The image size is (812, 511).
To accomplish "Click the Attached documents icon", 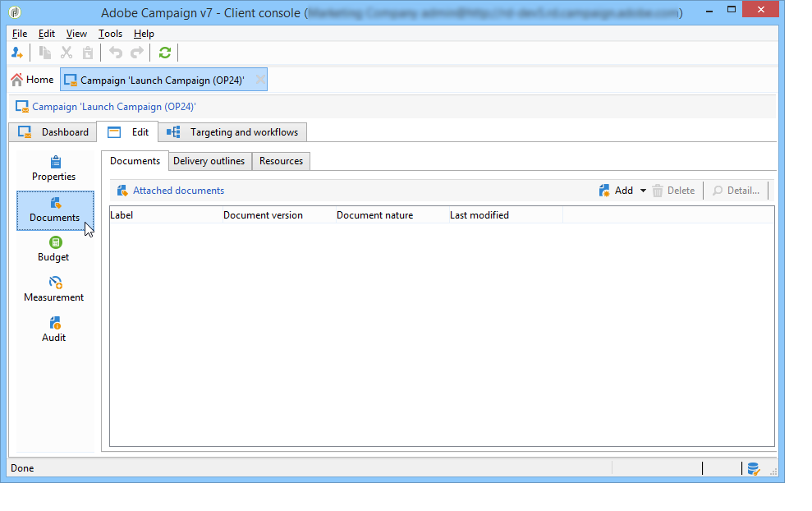I will tap(122, 191).
